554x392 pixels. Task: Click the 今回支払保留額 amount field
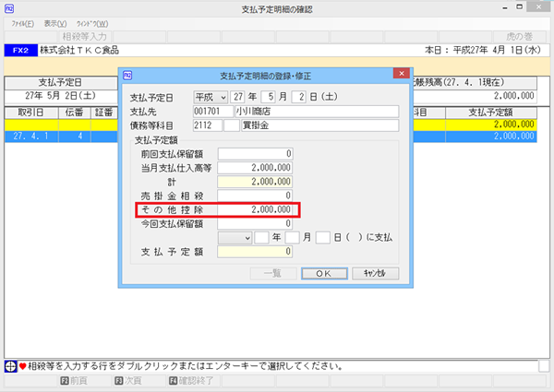point(255,224)
